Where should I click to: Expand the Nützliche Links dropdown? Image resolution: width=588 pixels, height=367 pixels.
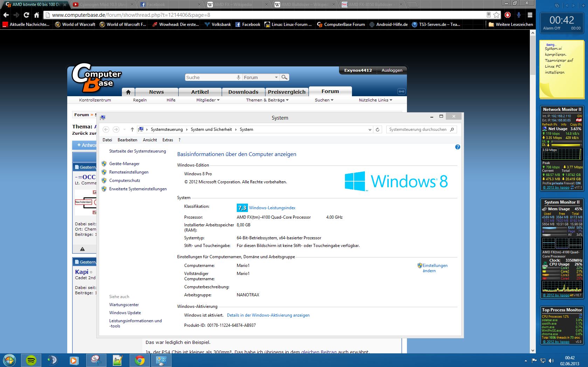(375, 100)
